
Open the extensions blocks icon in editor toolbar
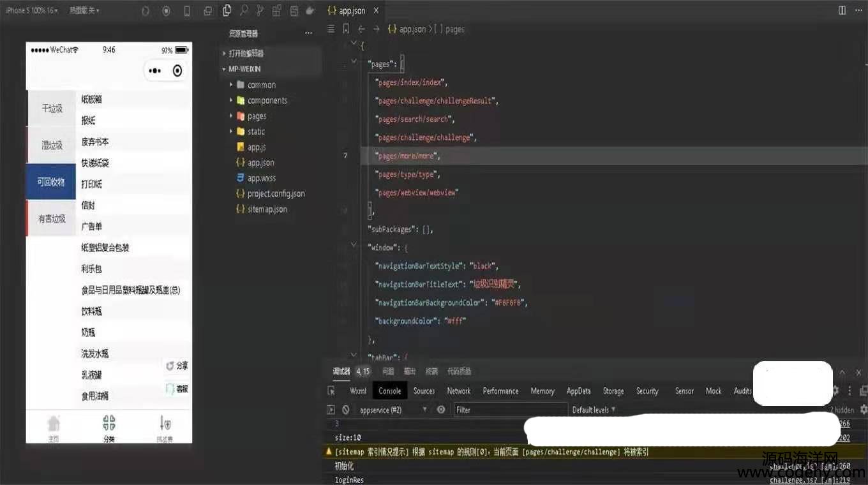[x=277, y=10]
